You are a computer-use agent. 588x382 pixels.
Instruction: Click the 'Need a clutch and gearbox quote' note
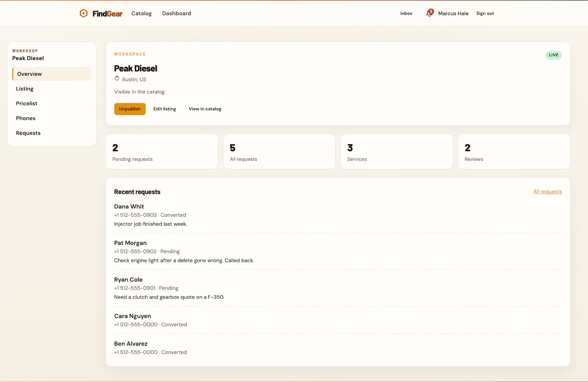(x=169, y=297)
